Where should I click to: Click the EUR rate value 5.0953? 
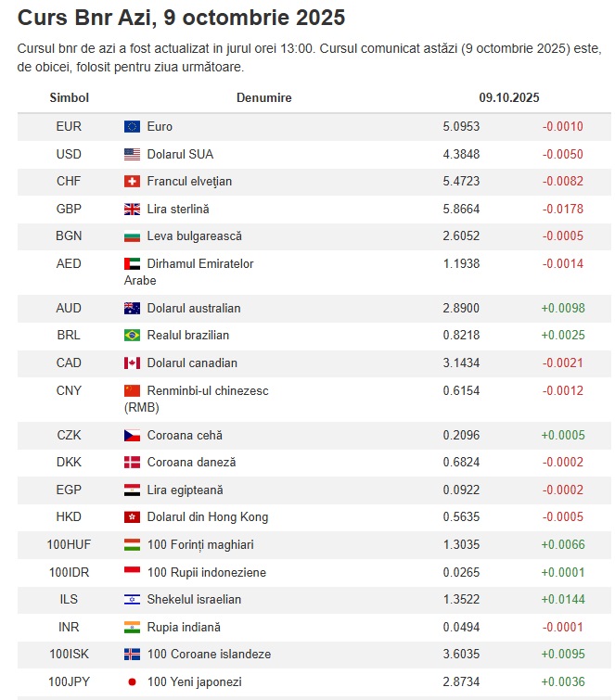click(461, 127)
